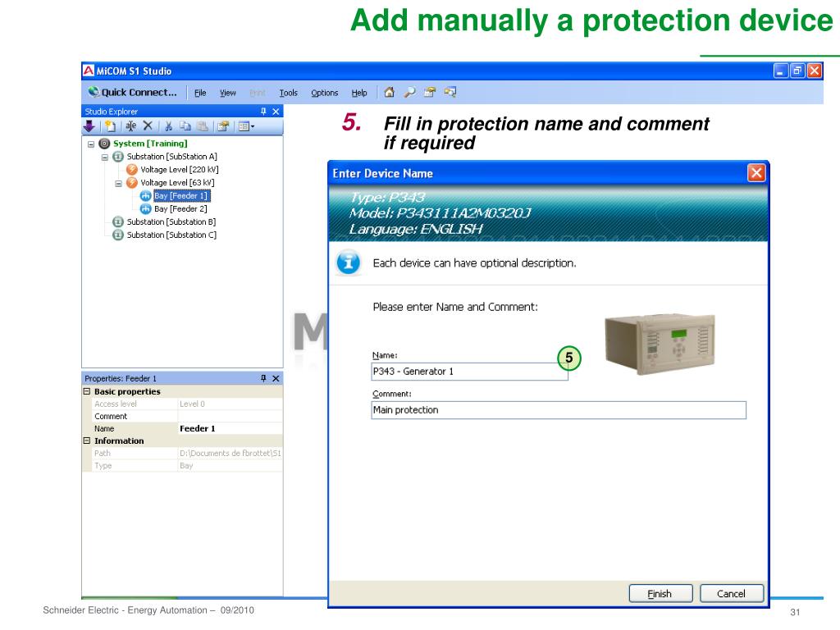Click the Quick Connect... button
Image resolution: width=840 pixels, height=630 pixels.
point(132,92)
